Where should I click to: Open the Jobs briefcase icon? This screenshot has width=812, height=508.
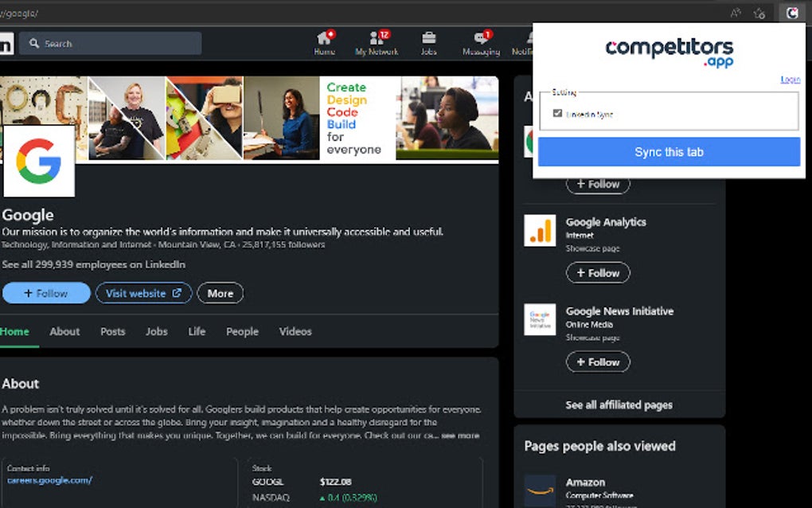pyautogui.click(x=429, y=38)
